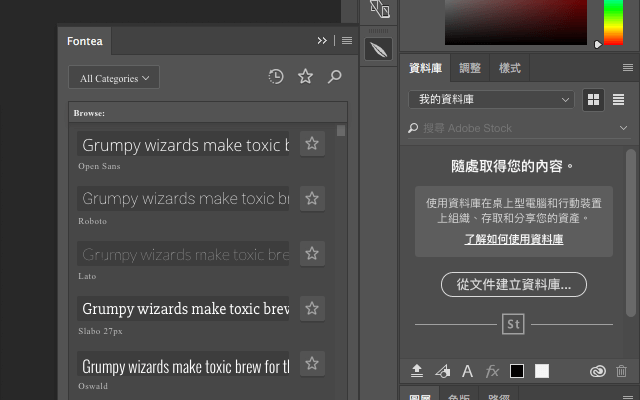
Task: Open the All Categories dropdown
Action: click(x=114, y=78)
